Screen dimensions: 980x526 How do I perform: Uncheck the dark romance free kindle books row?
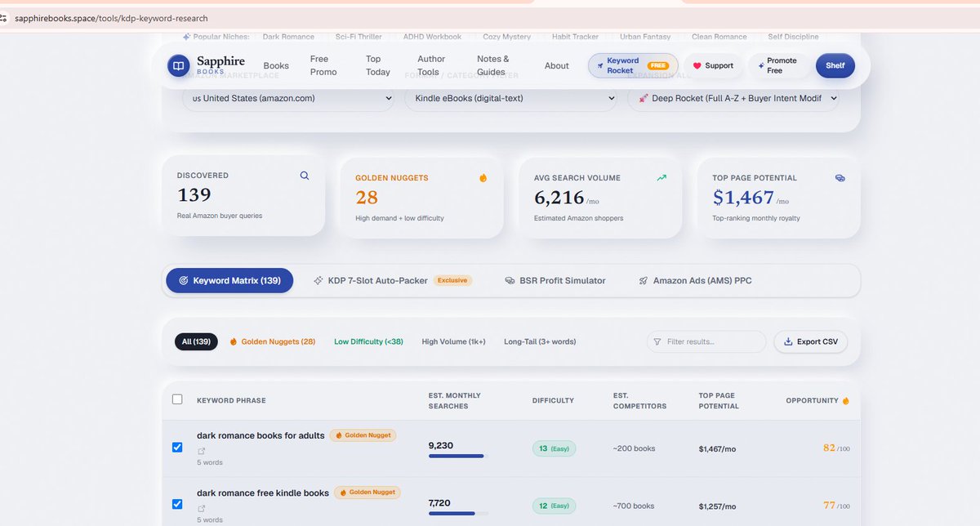(177, 504)
